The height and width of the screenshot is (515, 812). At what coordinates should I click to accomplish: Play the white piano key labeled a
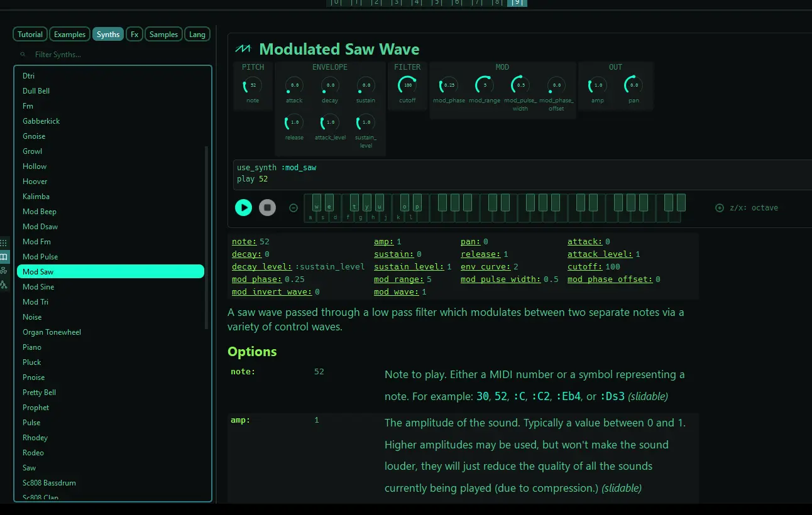(x=310, y=217)
